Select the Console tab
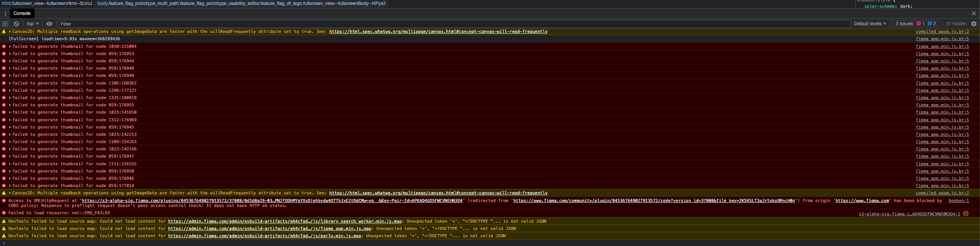This screenshot has height=246, width=980. point(22,13)
